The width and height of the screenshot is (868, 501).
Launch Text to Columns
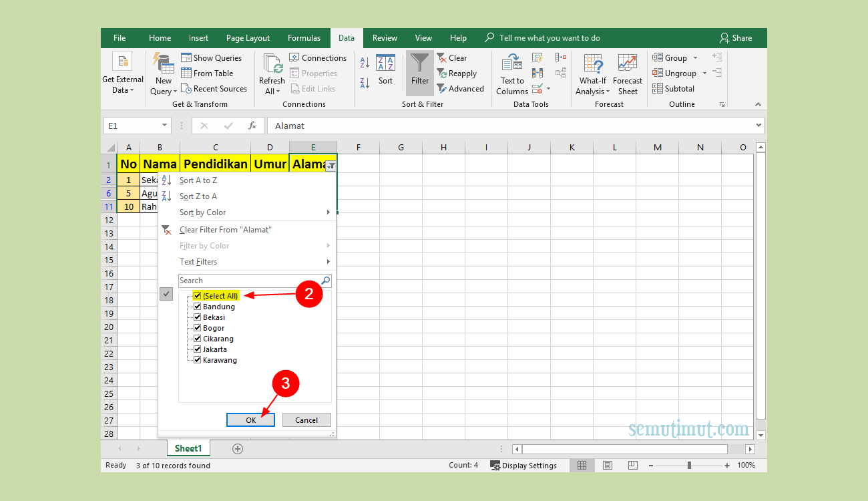[512, 73]
